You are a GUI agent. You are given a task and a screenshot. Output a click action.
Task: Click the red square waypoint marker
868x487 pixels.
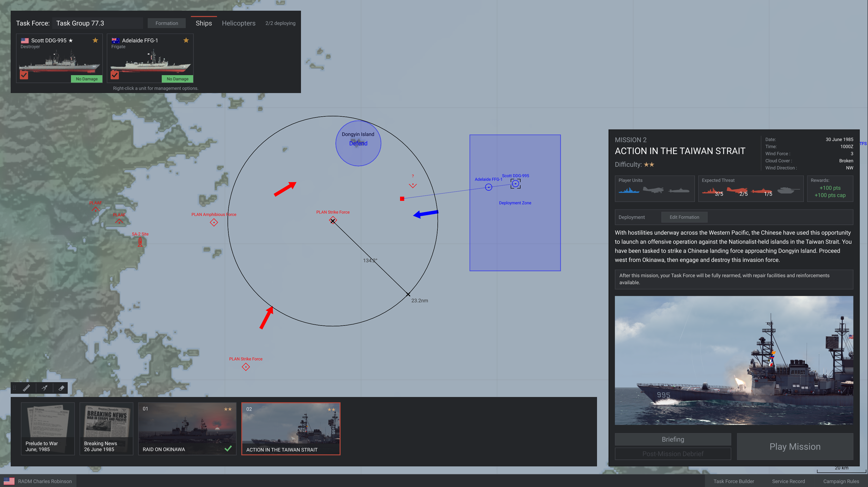[x=402, y=198]
